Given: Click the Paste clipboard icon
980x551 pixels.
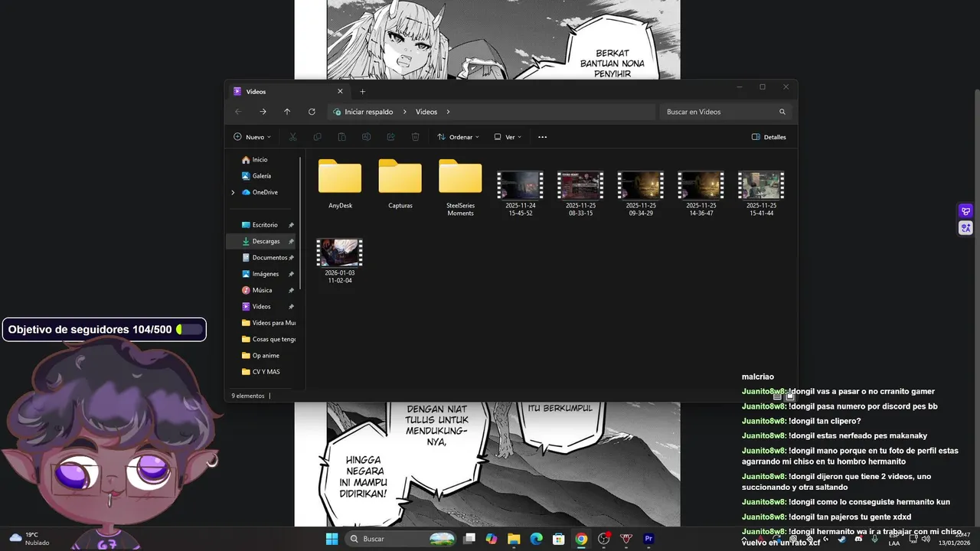Looking at the screenshot, I should click(341, 137).
